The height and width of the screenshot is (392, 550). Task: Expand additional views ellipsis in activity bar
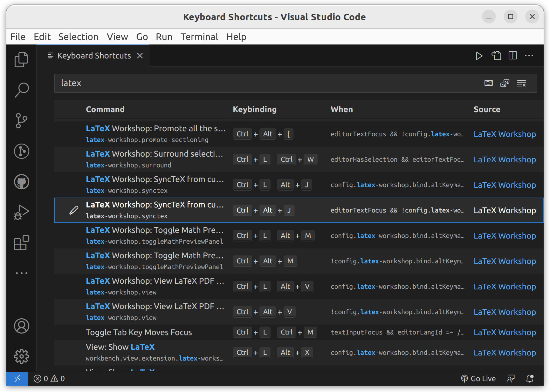(x=21, y=273)
